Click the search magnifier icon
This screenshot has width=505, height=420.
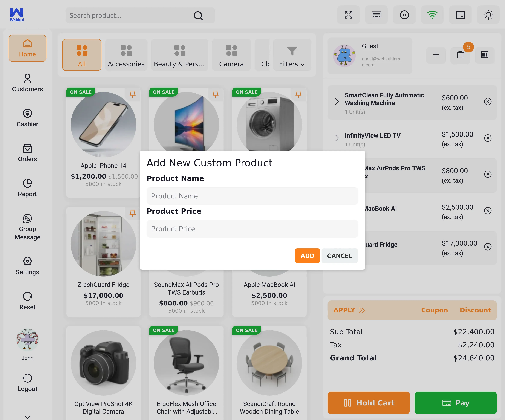(198, 16)
